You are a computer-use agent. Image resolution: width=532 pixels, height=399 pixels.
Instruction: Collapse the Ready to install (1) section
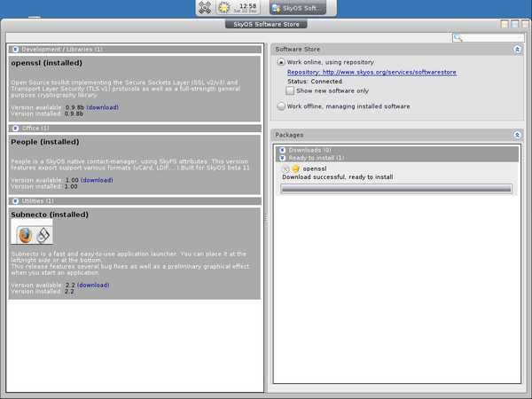tap(282, 158)
